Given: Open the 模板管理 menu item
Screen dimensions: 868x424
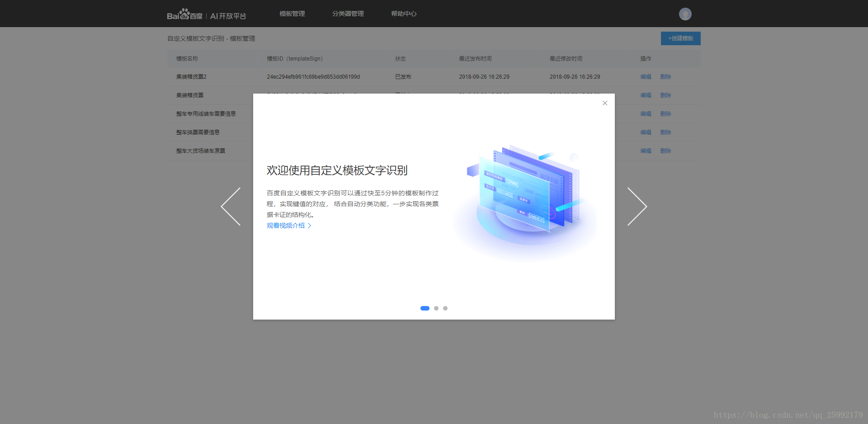Looking at the screenshot, I should [x=292, y=14].
